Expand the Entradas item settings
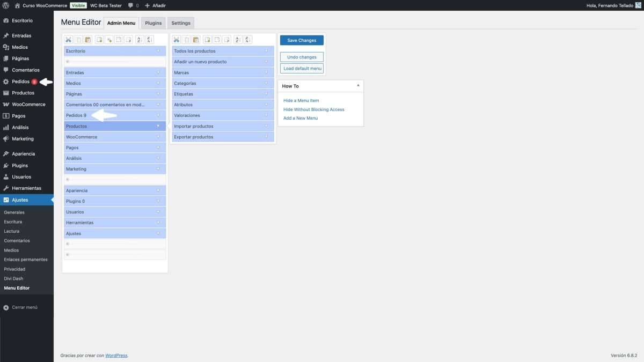644x362 pixels. (158, 72)
